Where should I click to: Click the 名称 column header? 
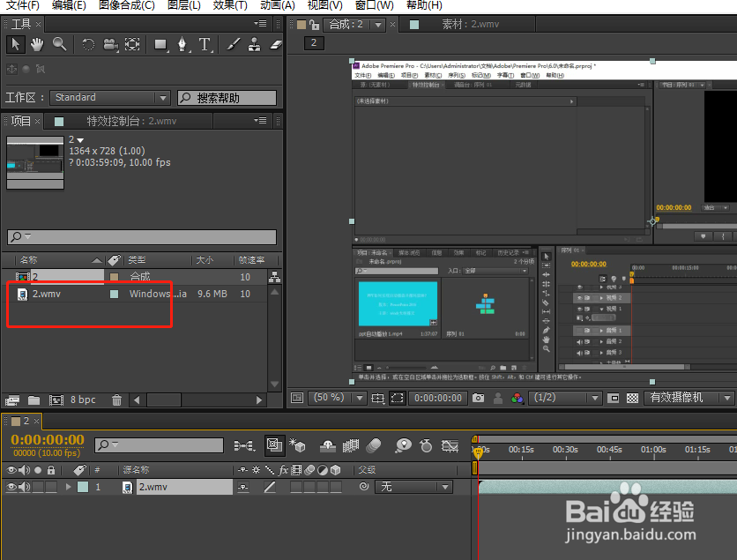click(x=29, y=259)
